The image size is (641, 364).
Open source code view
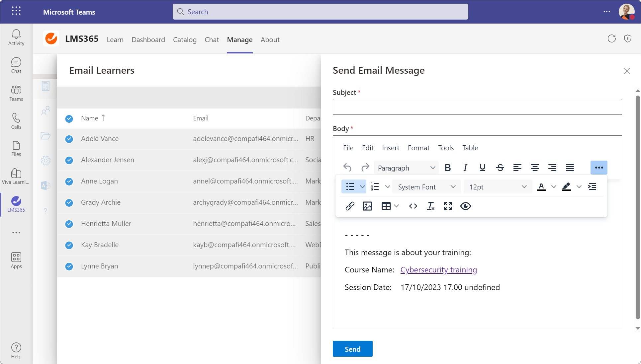click(x=413, y=206)
